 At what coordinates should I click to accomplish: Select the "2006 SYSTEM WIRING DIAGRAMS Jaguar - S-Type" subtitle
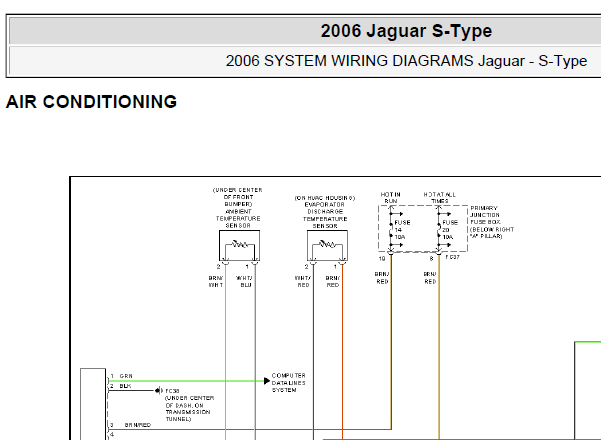(406, 61)
